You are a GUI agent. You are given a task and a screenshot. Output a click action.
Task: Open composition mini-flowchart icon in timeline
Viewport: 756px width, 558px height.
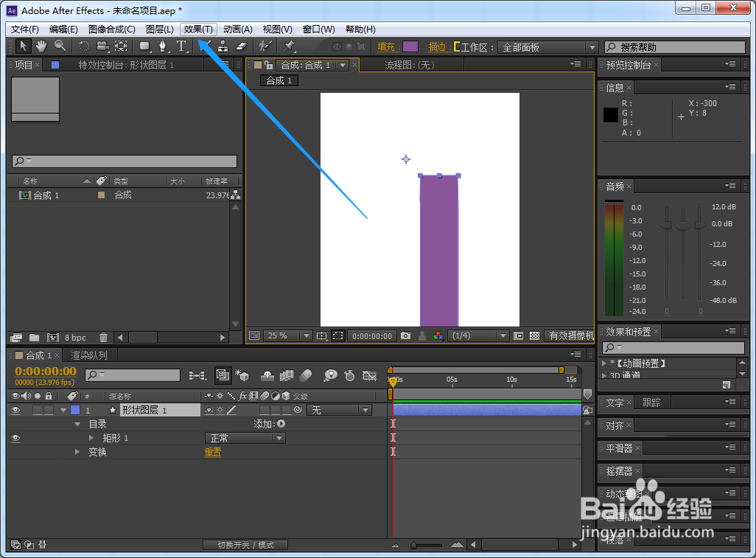click(x=197, y=375)
